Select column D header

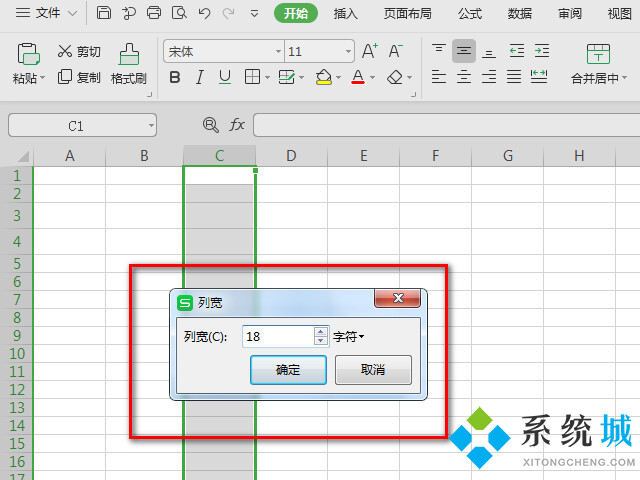pyautogui.click(x=291, y=156)
